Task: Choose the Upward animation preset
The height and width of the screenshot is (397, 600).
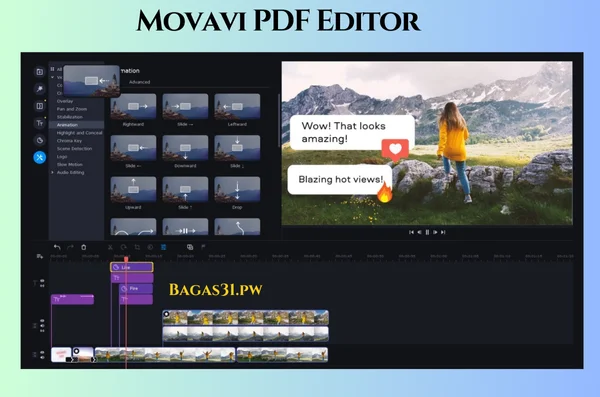Action: (133, 190)
